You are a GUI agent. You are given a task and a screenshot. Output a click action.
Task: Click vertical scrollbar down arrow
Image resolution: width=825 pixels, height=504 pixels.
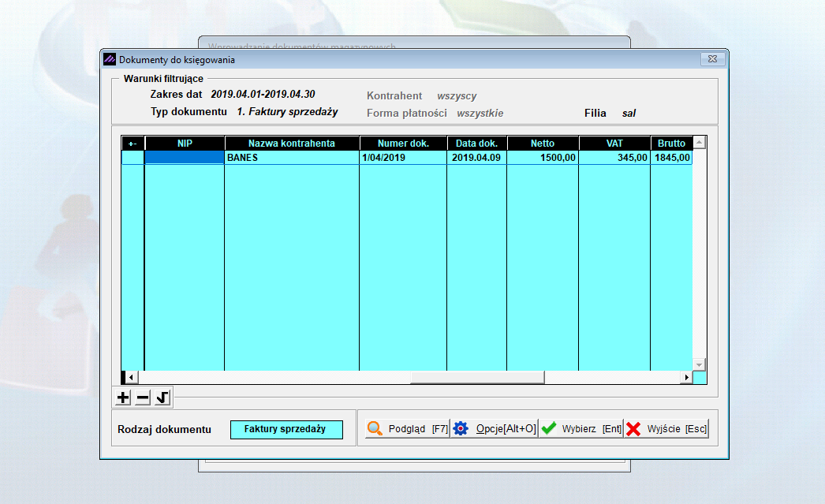coord(700,364)
